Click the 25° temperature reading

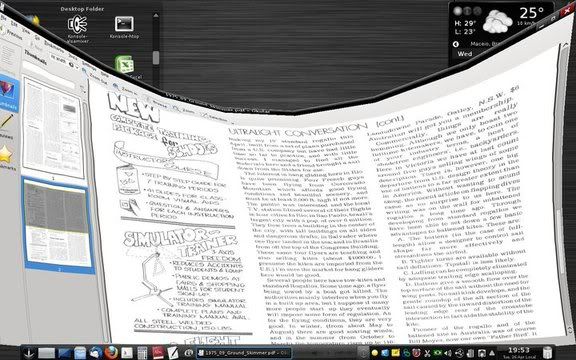(x=531, y=13)
